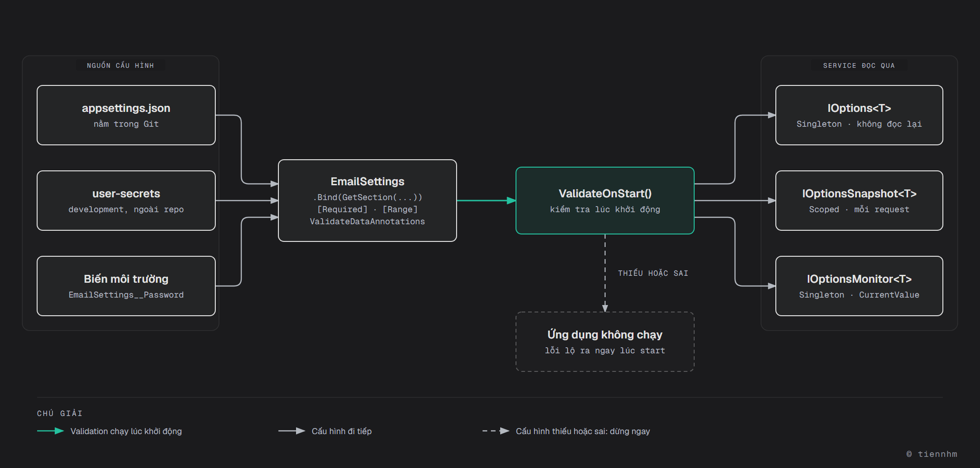
Task: Click the IOptionsMonitor<T> box
Action: pos(859,286)
